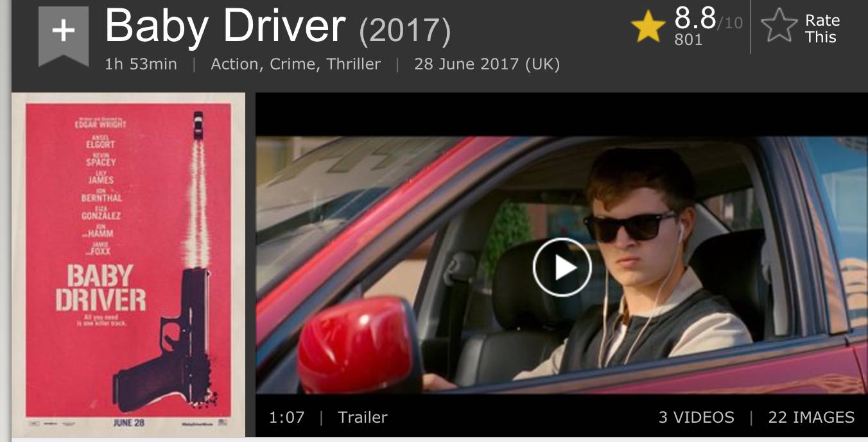
Task: Open the 22 IMAGES gallery link
Action: 812,417
